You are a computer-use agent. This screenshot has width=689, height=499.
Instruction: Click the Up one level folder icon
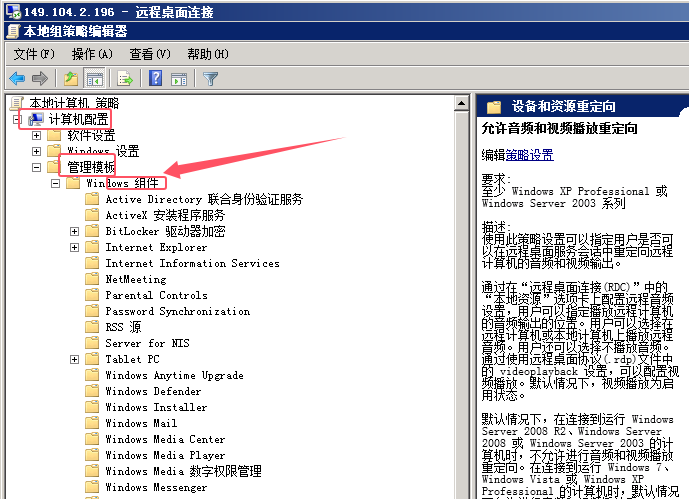(x=71, y=78)
